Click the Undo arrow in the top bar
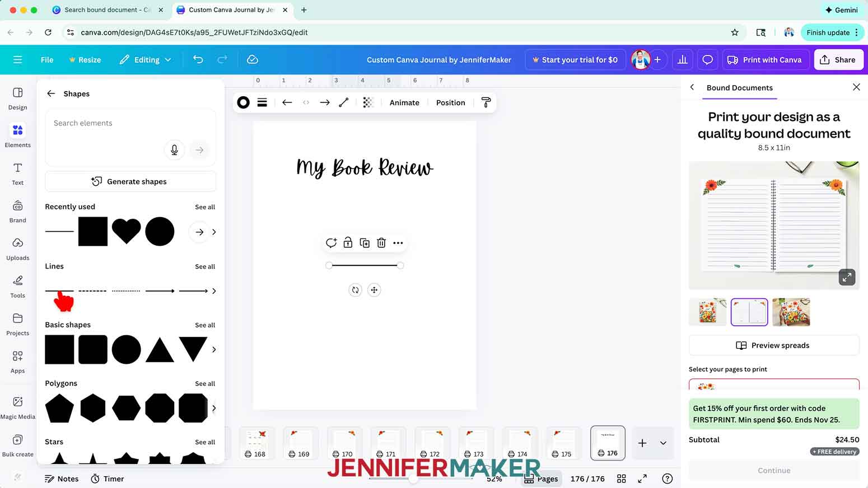This screenshot has width=868, height=488. 198,59
